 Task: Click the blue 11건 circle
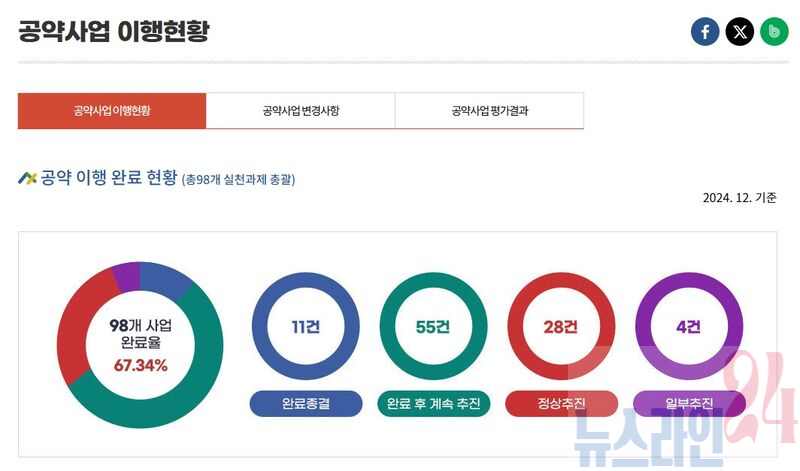[x=305, y=327]
